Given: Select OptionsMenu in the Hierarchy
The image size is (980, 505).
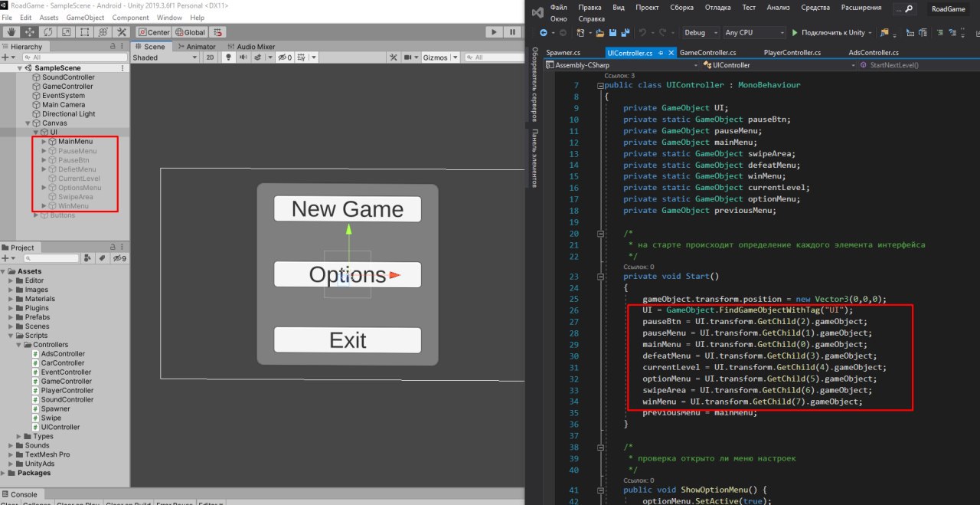Looking at the screenshot, I should click(80, 188).
